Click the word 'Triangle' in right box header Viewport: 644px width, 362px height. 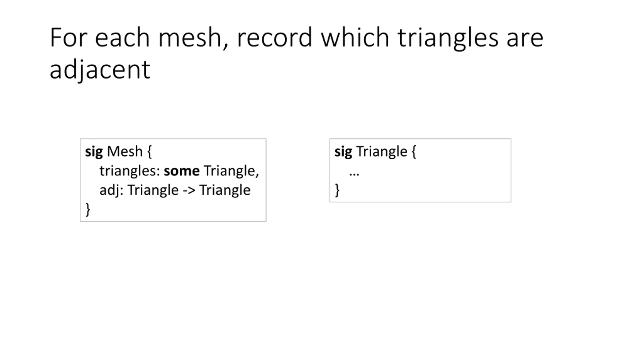[x=382, y=152]
